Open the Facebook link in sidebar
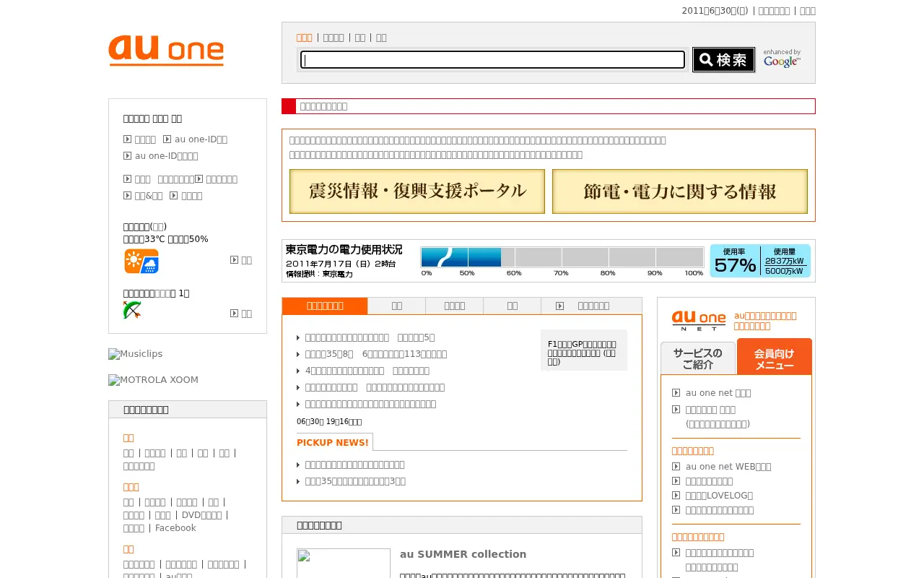This screenshot has width=924, height=578. pos(175,528)
